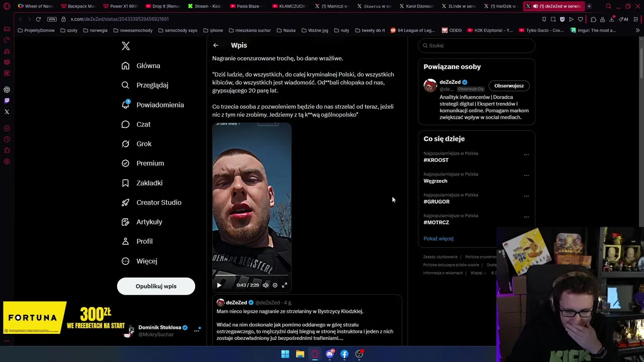Open Zasady użytkowania footer link

tap(440, 257)
